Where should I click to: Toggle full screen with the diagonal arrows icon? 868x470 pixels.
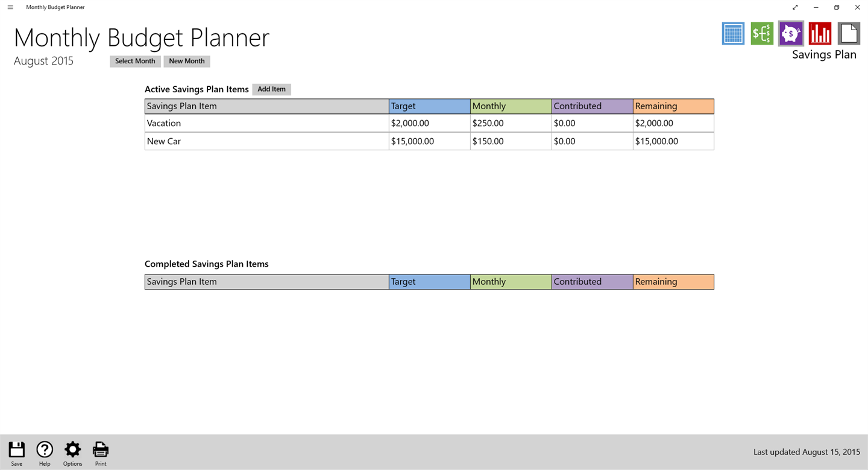pos(795,7)
